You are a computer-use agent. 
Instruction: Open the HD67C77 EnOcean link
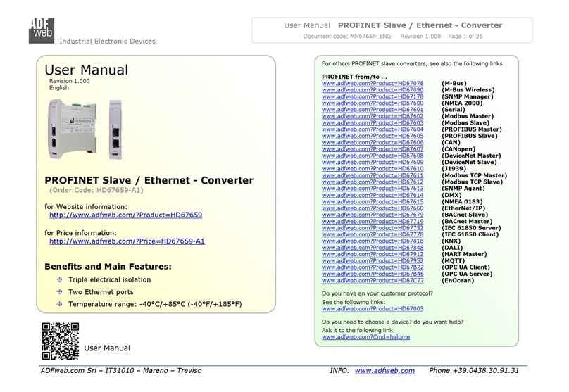coord(373,280)
